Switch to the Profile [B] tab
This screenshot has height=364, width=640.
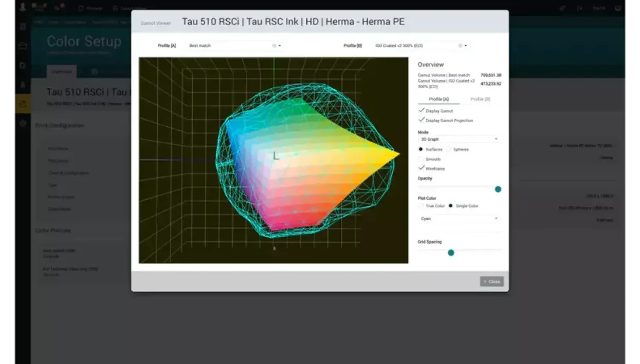pos(480,99)
